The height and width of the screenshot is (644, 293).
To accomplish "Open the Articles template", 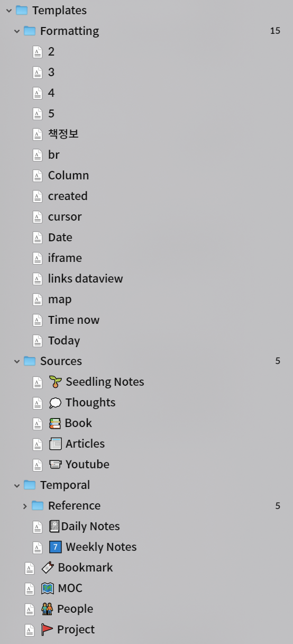I will [x=85, y=443].
